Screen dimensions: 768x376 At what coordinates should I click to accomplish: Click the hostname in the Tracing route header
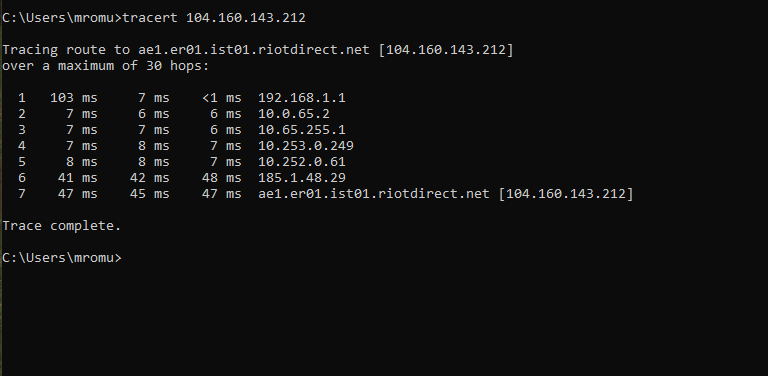[x=254, y=50]
